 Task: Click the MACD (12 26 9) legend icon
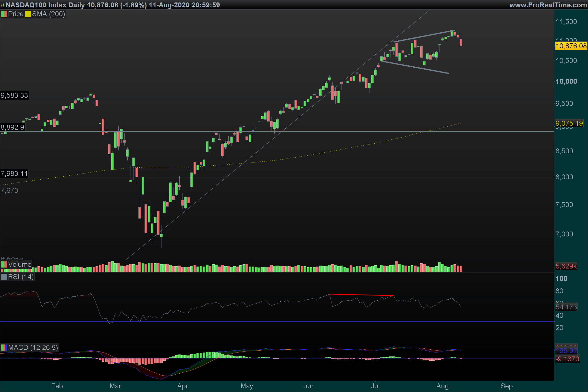(4, 347)
